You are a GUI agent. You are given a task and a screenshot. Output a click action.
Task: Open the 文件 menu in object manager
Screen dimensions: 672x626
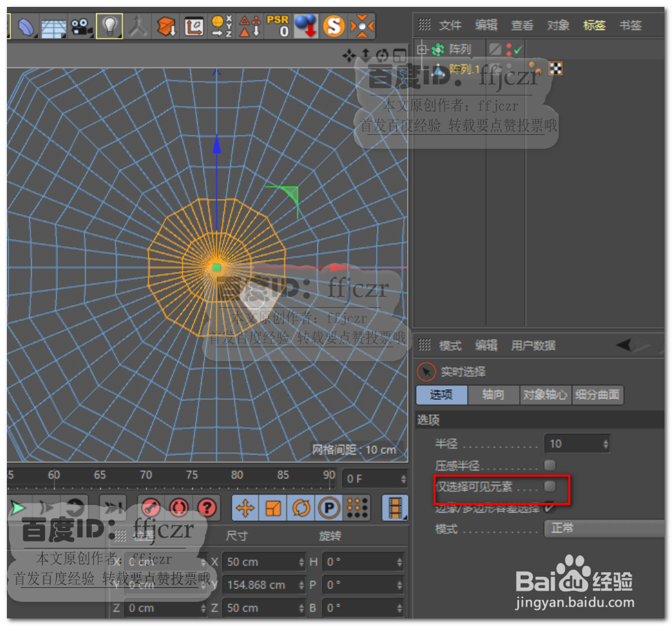(451, 26)
